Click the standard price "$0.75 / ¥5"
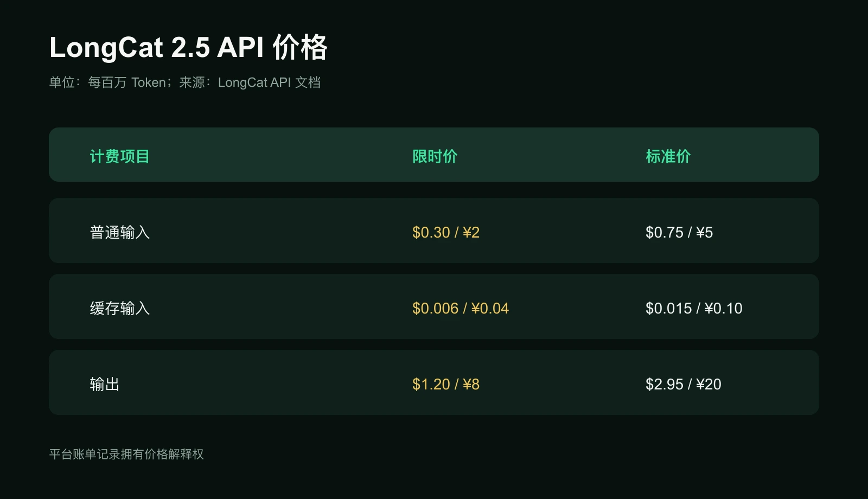The height and width of the screenshot is (499, 868). (x=679, y=232)
